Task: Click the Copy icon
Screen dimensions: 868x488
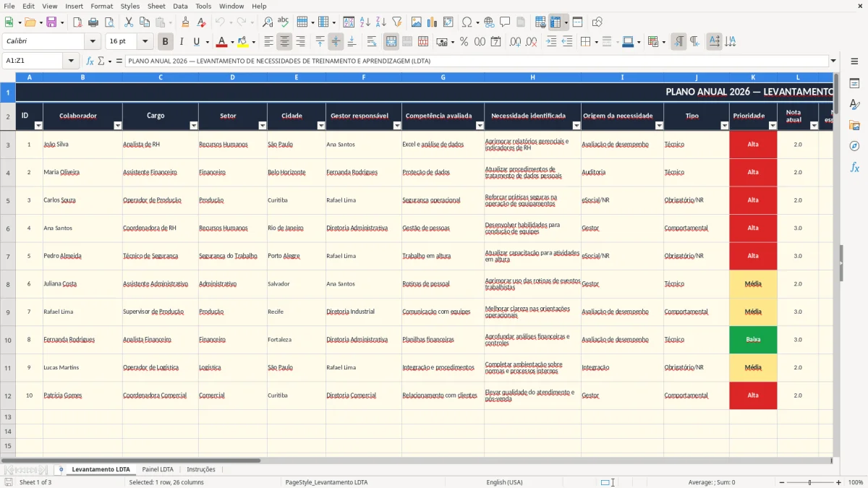Action: [x=144, y=22]
